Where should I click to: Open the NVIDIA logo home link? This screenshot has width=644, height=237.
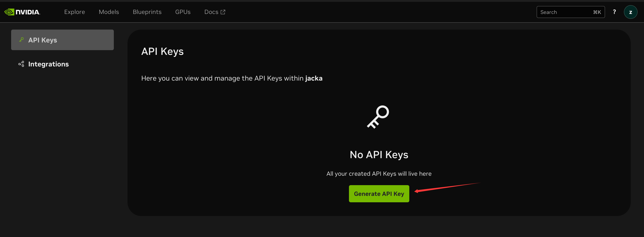[x=22, y=12]
